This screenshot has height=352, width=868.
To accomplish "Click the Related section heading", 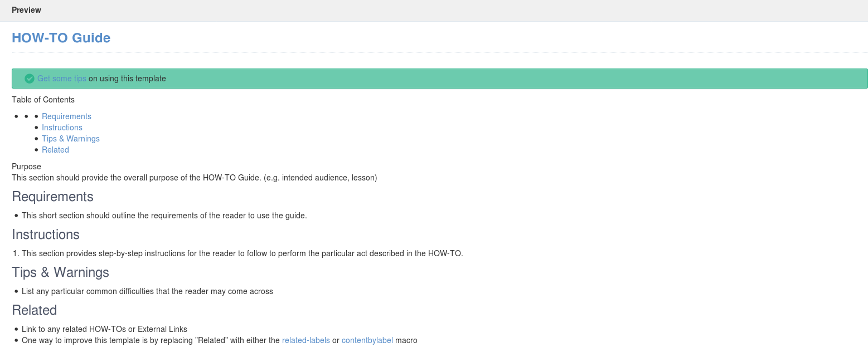I will tap(35, 310).
